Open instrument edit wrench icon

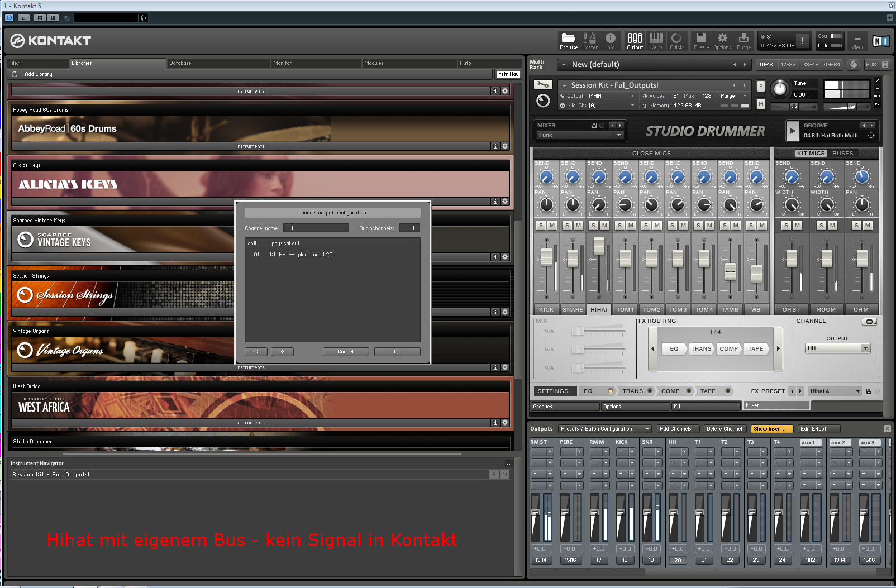click(543, 85)
